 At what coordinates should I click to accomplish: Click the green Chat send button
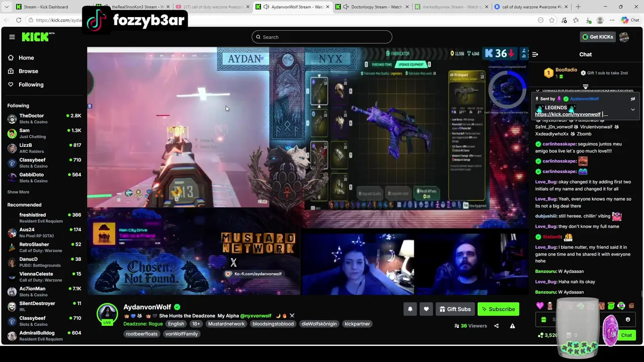(626, 335)
